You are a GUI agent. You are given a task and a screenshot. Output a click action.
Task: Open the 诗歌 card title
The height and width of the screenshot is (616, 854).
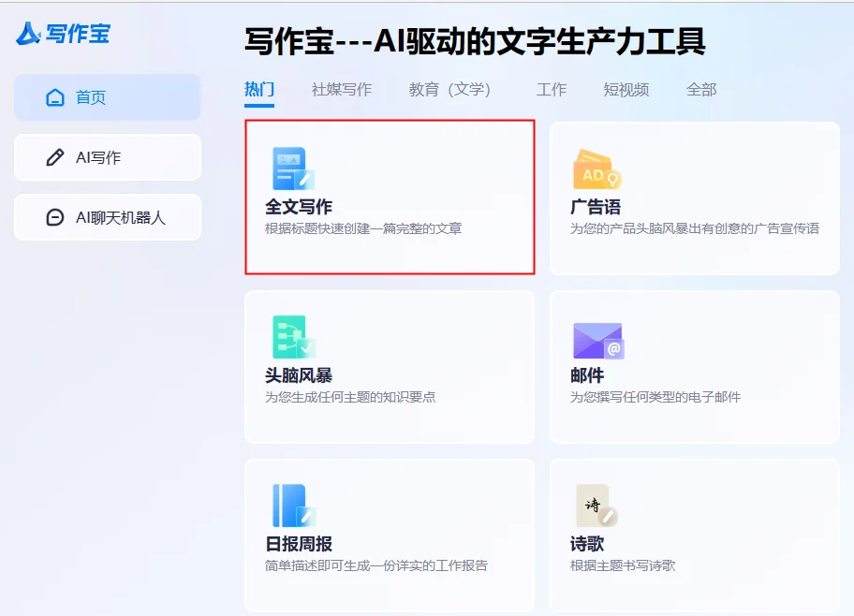(587, 544)
